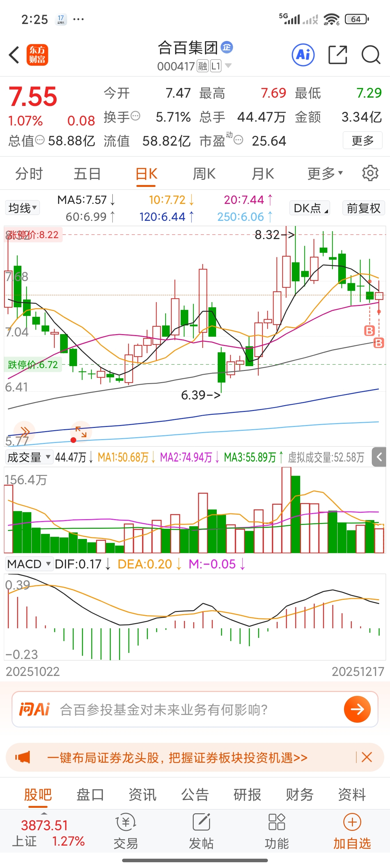Tap the stock code 000417

pos(176,66)
